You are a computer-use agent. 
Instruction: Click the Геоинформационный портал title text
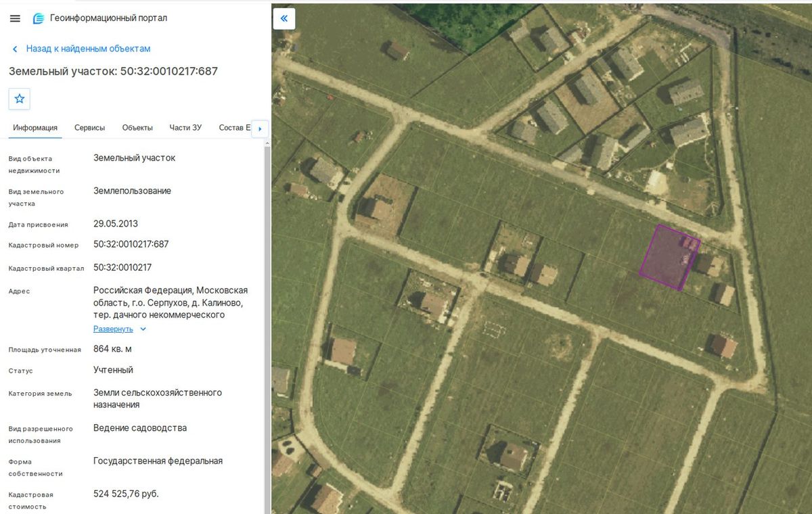(x=108, y=18)
